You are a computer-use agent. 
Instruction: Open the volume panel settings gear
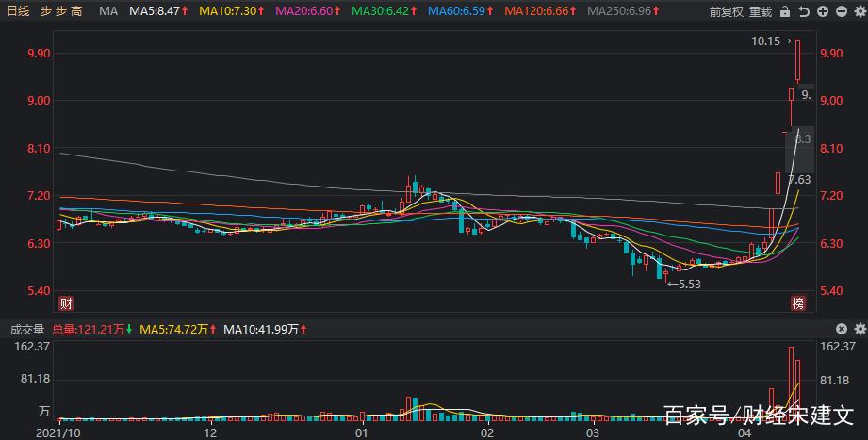pos(859,330)
